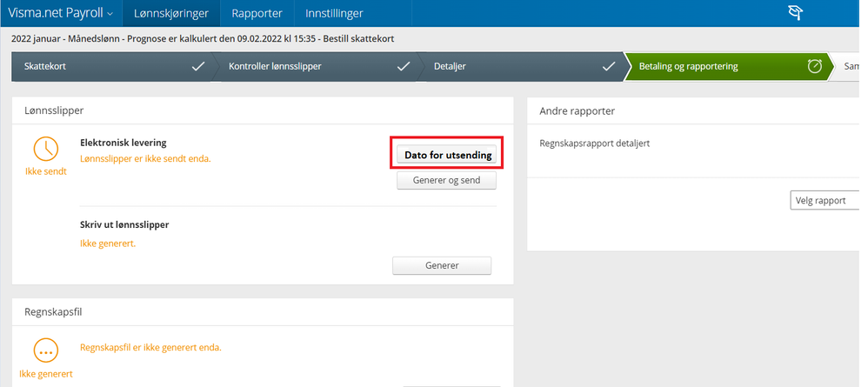Click the 'Ikke generert.' status text

point(108,243)
